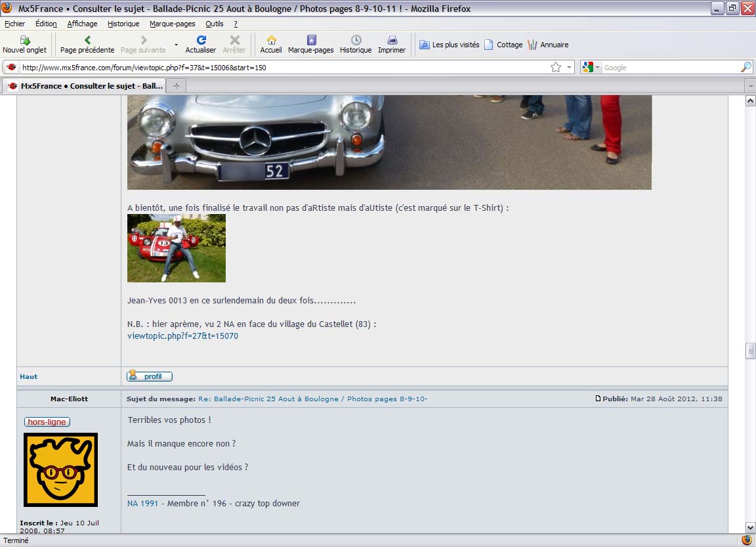The width and height of the screenshot is (756, 547).
Task: Open the Fichier menu
Action: [14, 24]
